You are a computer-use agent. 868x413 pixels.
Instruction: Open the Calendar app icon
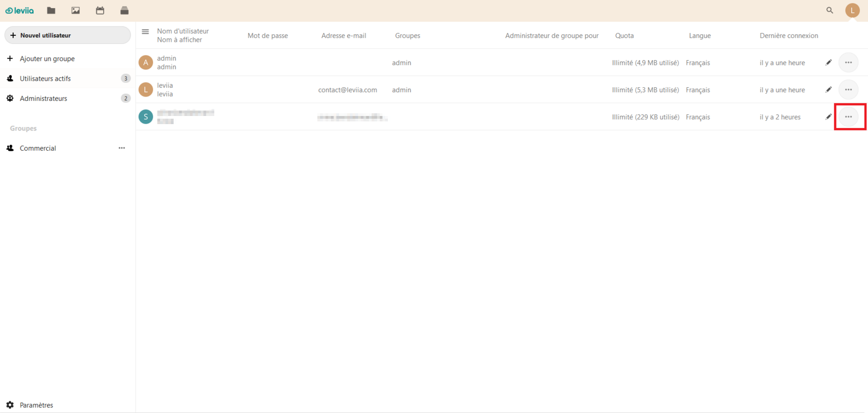[100, 10]
